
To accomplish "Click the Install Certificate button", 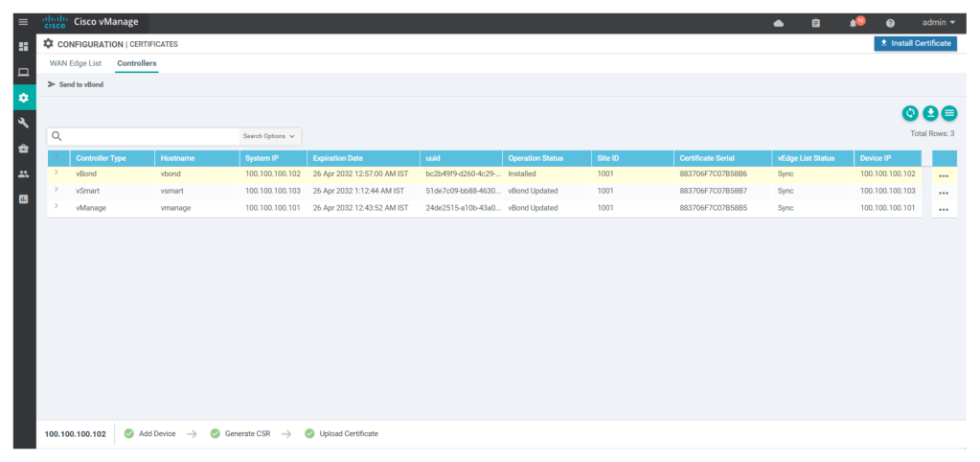I will pyautogui.click(x=915, y=43).
